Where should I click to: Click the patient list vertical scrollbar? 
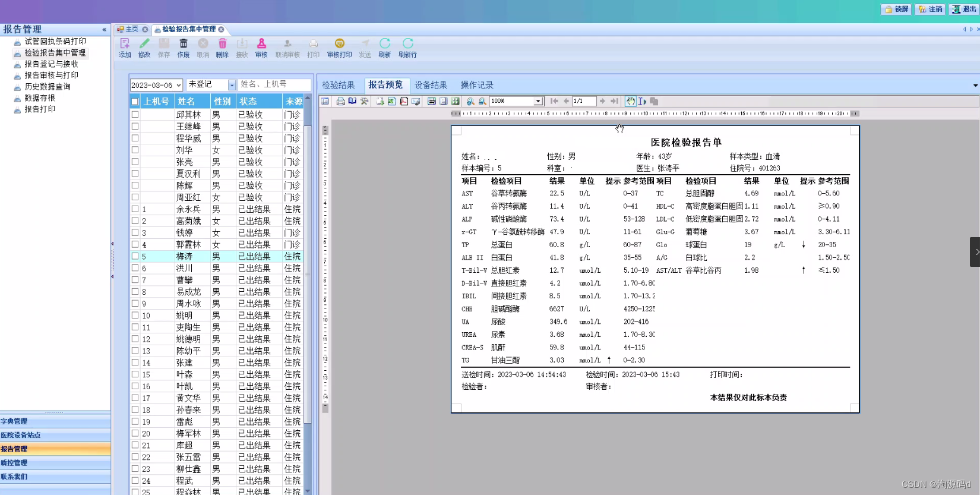[308, 294]
